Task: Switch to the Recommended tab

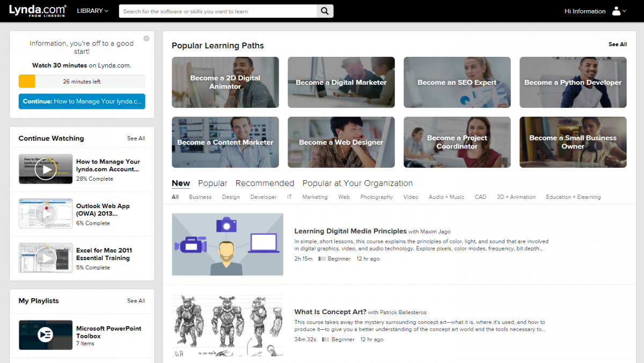Action: [x=265, y=183]
